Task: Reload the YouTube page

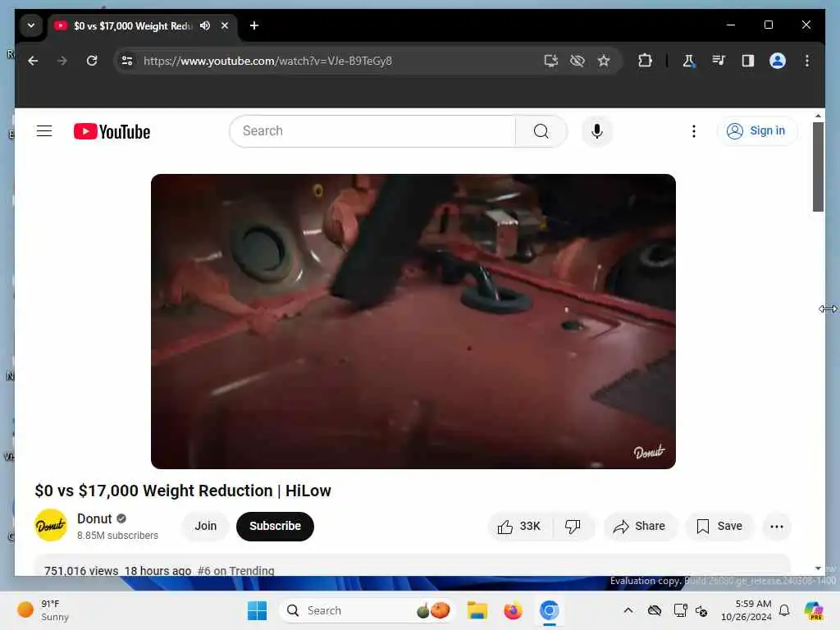Action: (92, 61)
